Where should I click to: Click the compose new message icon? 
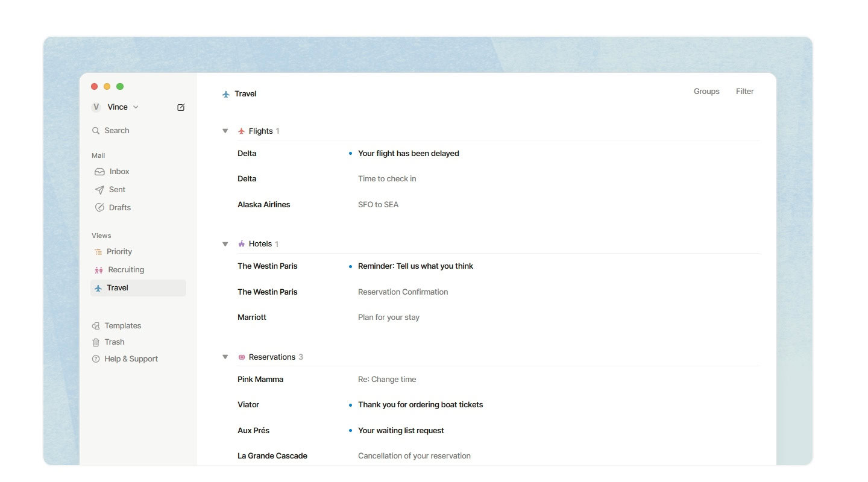click(181, 107)
